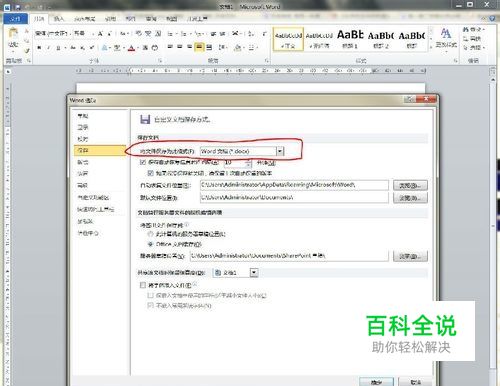
Task: Click the Format Painter brush icon
Action: (27, 50)
